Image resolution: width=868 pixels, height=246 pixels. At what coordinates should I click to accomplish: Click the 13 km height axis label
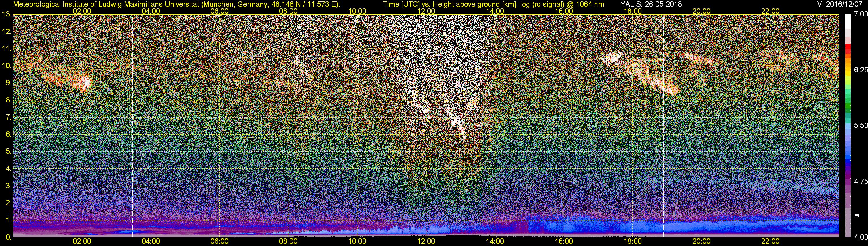coord(6,14)
